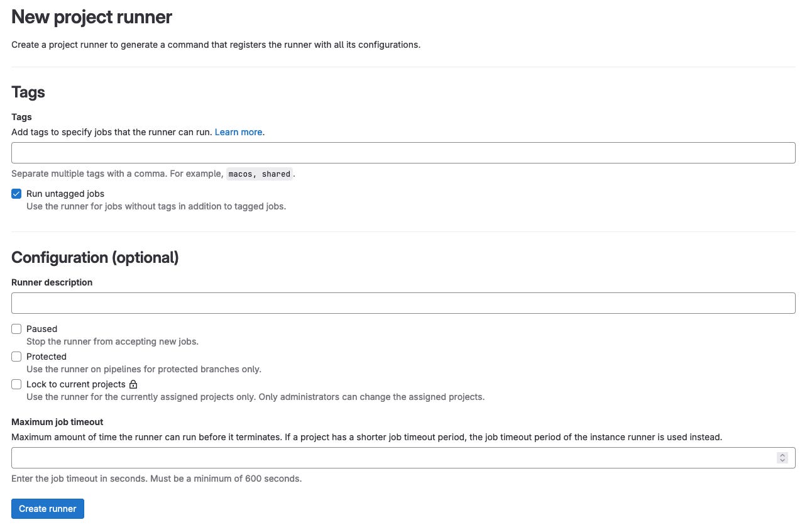Screen dimensions: 812x532
Task: Click the stepper up arrow on timeout field
Action: pyautogui.click(x=782, y=455)
